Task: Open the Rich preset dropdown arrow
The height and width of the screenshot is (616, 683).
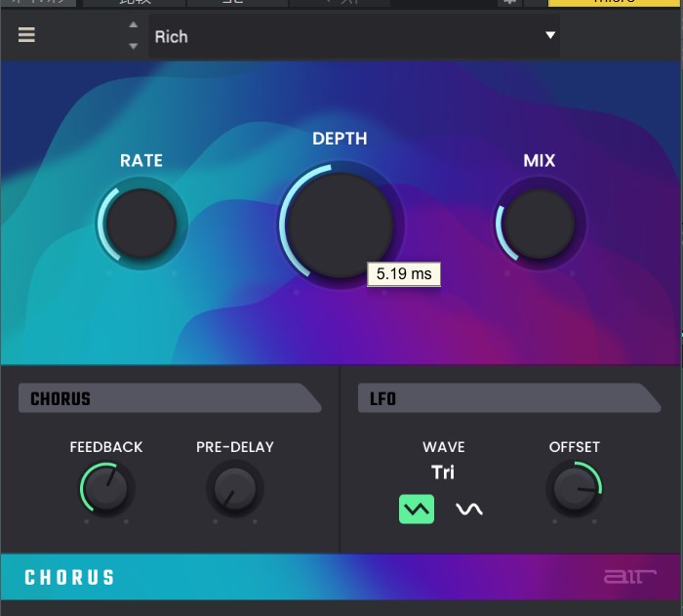Action: (550, 36)
